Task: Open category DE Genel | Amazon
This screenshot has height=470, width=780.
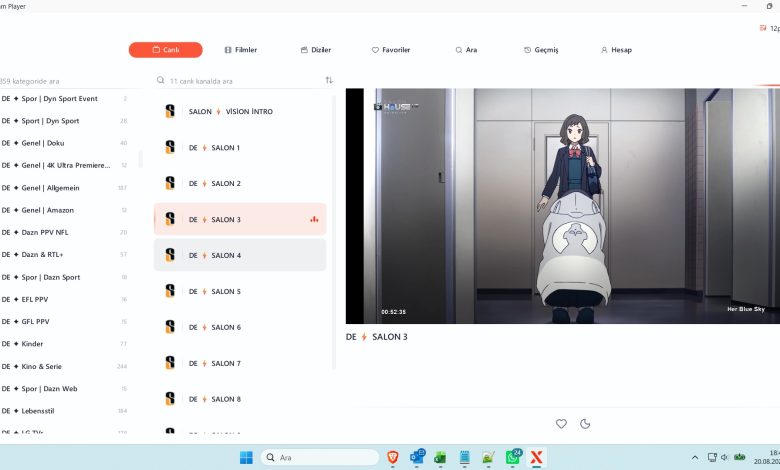Action: pyautogui.click(x=65, y=210)
